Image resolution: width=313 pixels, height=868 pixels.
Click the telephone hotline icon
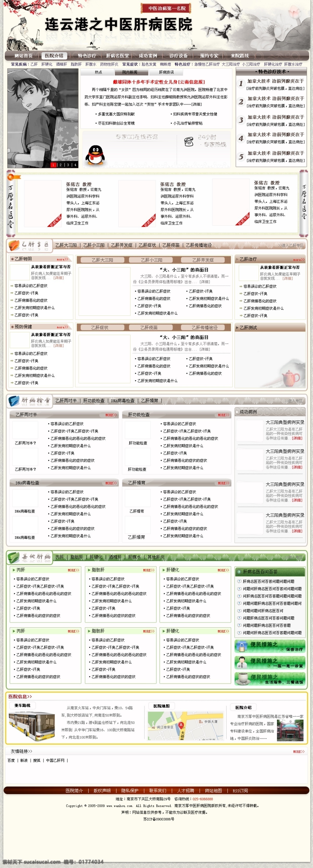click(189, 142)
